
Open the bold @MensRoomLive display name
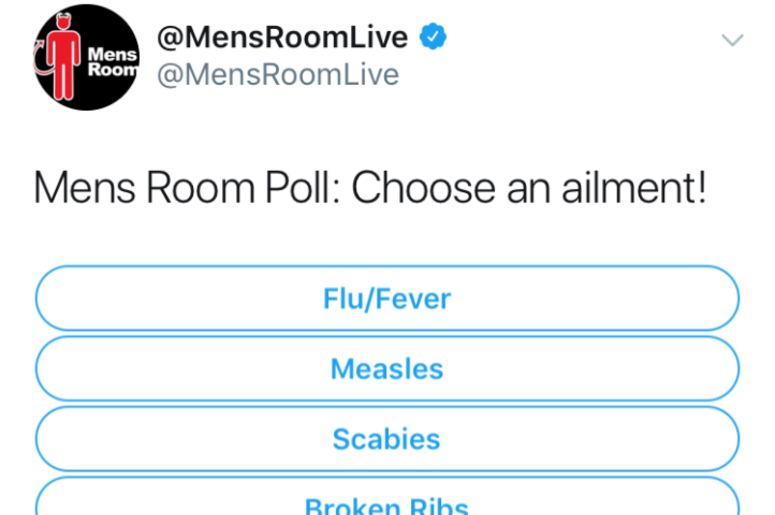(x=282, y=37)
